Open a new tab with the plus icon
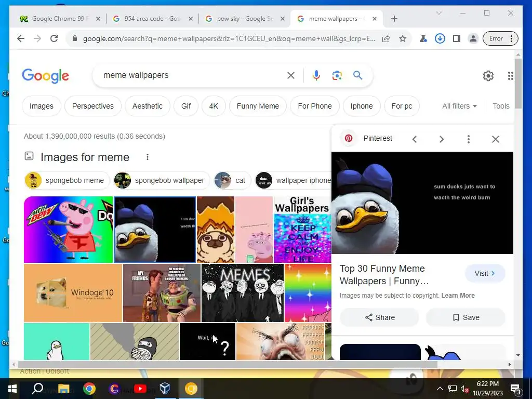Viewport: 532px width, 399px height. pyautogui.click(x=394, y=19)
